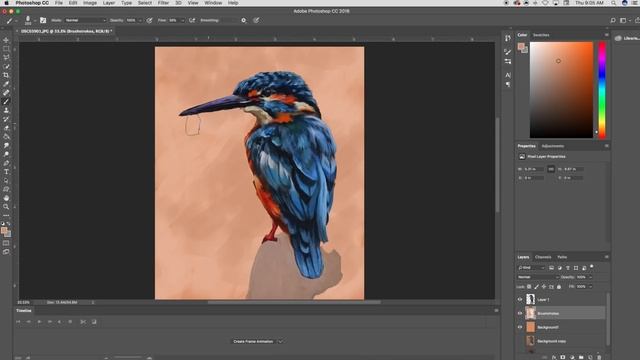
Task: Open brush preset picker arrow
Action: coord(35,20)
